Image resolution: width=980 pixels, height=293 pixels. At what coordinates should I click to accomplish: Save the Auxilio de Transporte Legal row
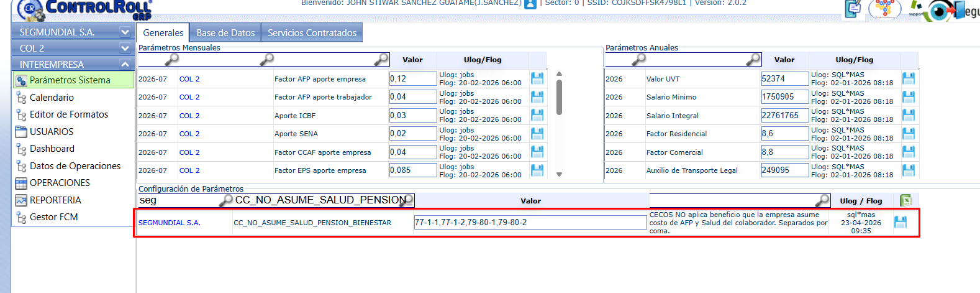pyautogui.click(x=909, y=170)
